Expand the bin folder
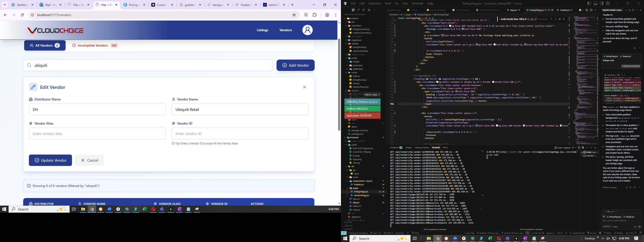This screenshot has width=644, height=242. pos(346,22)
